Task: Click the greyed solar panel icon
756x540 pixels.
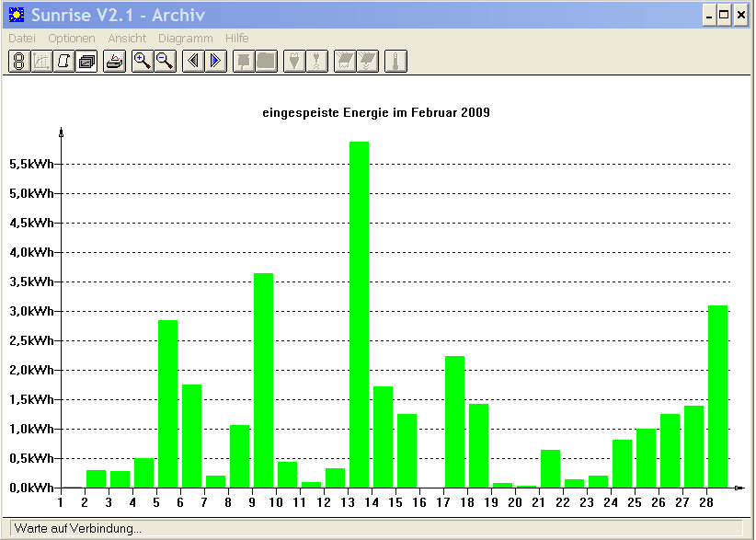Action: 345,62
